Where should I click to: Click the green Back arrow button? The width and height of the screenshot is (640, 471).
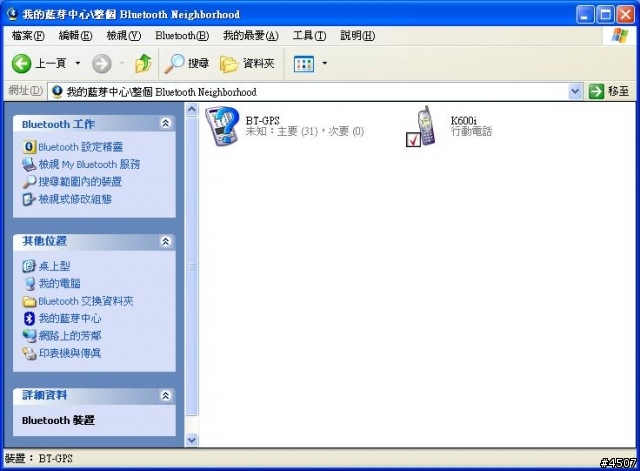(21, 64)
